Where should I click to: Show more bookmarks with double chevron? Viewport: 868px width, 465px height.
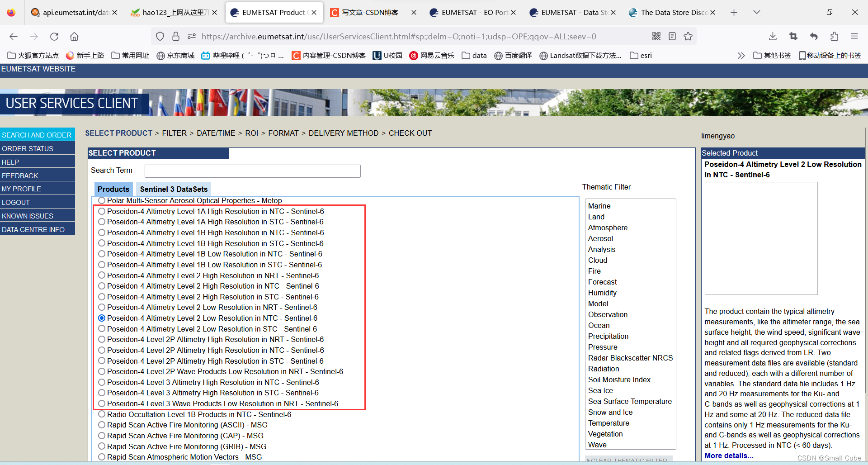(x=741, y=56)
